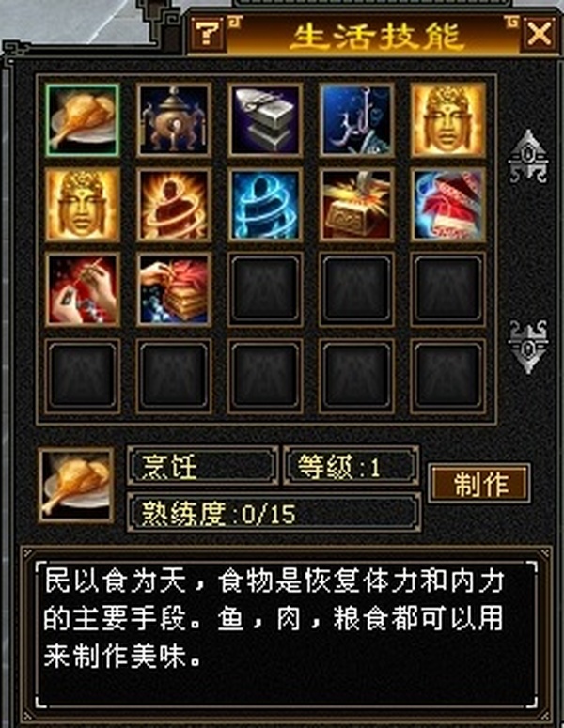Viewport: 564px width, 728px height.
Task: Select the golden Buddha head icon in second row
Action: pos(83,205)
